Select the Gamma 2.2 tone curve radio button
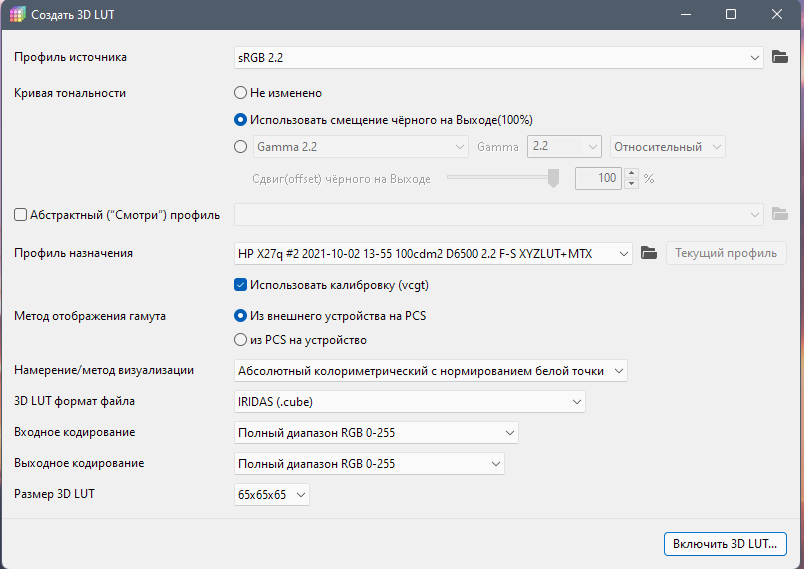 (240, 146)
